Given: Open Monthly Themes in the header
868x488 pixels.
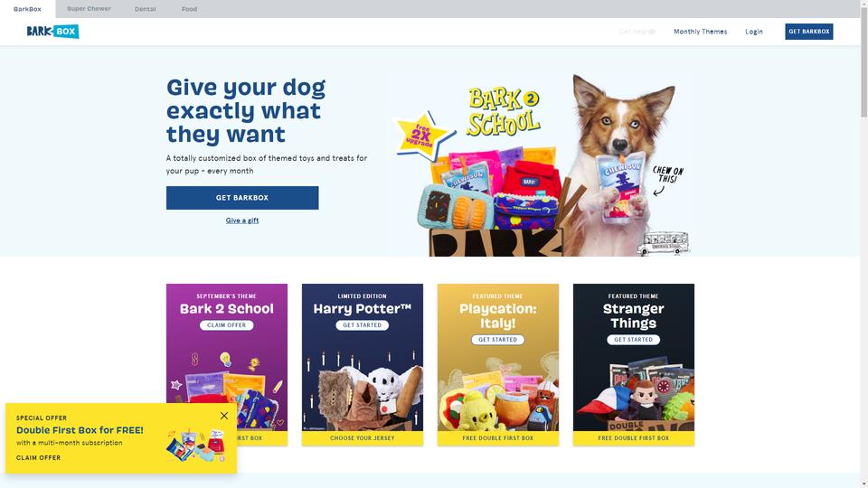Looking at the screenshot, I should pos(700,32).
